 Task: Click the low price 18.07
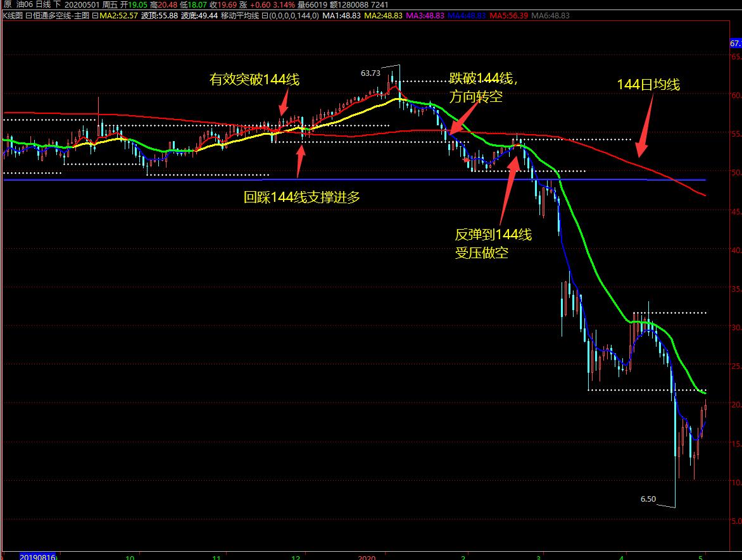pyautogui.click(x=197, y=4)
